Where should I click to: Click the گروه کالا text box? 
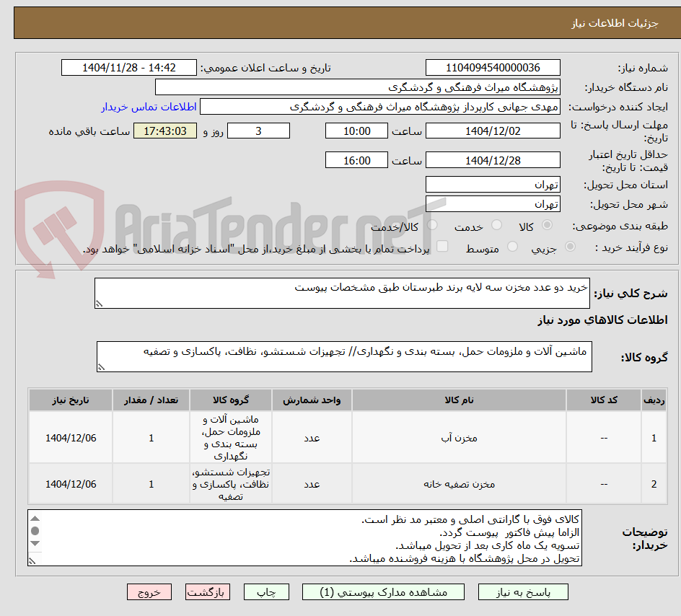coord(344,356)
